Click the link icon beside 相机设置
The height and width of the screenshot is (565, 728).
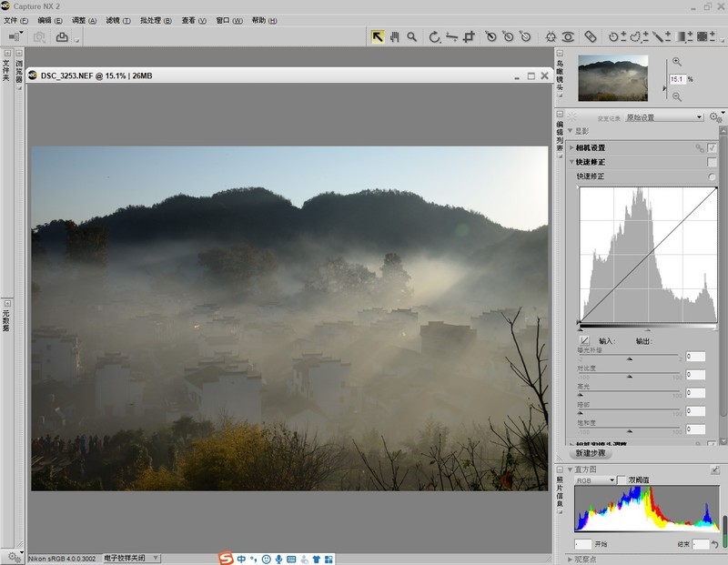699,148
